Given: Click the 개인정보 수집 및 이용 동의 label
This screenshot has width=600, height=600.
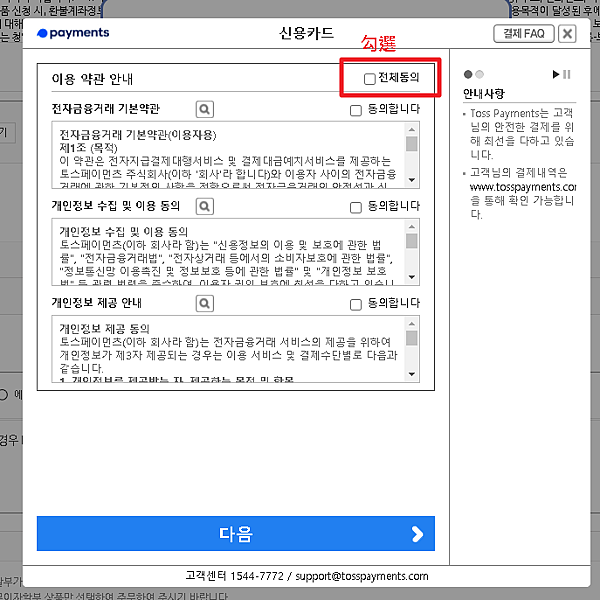Looking at the screenshot, I should pyautogui.click(x=116, y=206).
